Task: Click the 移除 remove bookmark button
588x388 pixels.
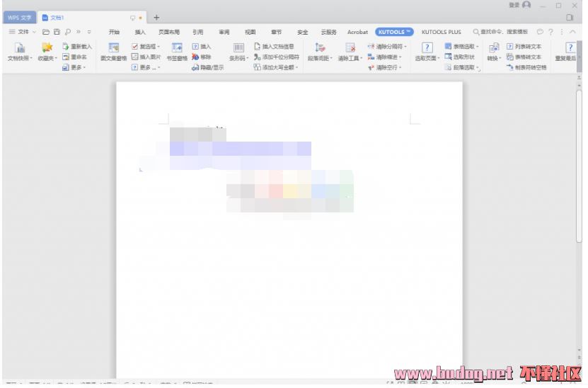Action: (x=202, y=57)
